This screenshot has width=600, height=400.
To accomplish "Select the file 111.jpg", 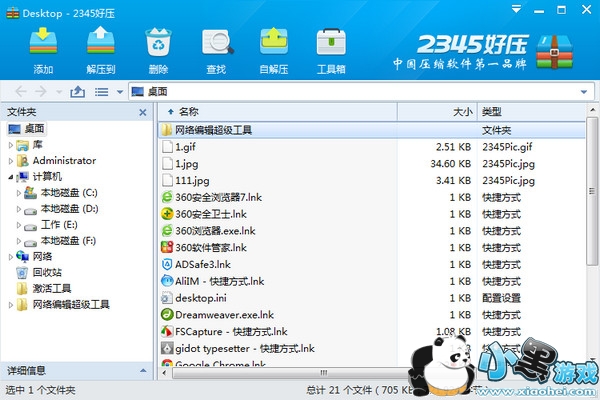I will (192, 181).
